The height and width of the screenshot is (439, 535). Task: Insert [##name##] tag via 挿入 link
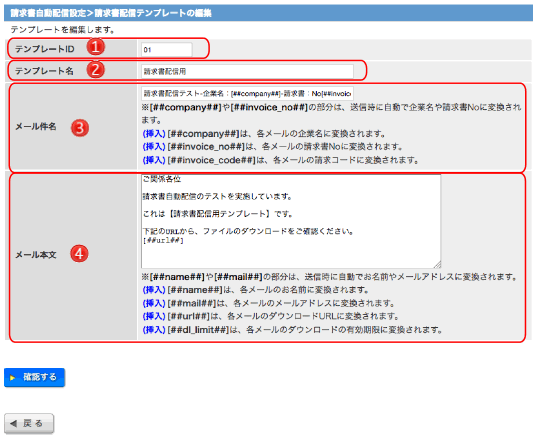[x=154, y=290]
